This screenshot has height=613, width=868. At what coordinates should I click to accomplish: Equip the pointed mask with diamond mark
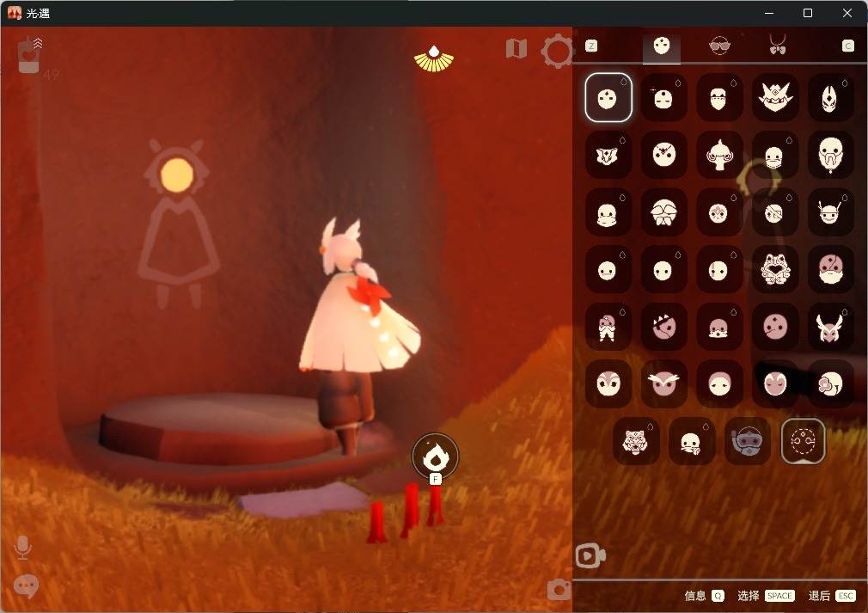coord(830,97)
